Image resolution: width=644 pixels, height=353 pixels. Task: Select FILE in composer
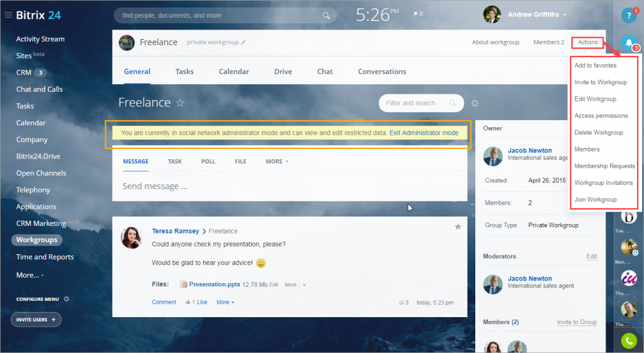coord(240,161)
